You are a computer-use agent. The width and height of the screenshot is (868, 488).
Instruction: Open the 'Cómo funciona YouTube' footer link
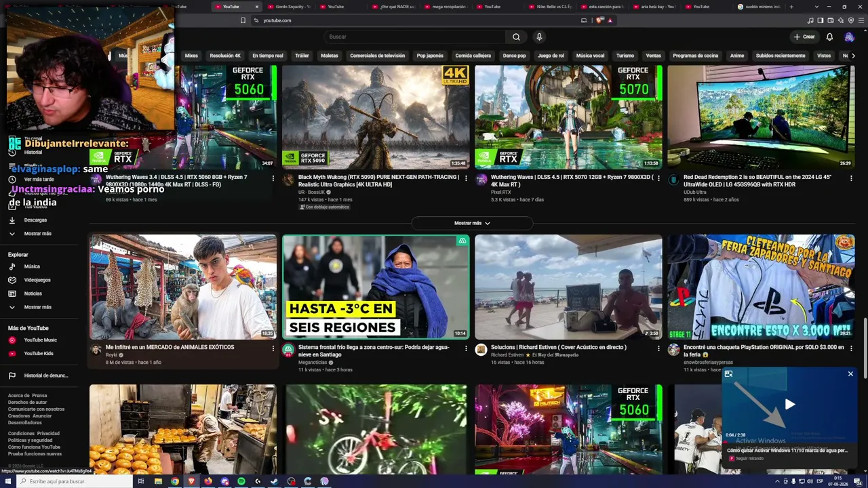[34, 447]
